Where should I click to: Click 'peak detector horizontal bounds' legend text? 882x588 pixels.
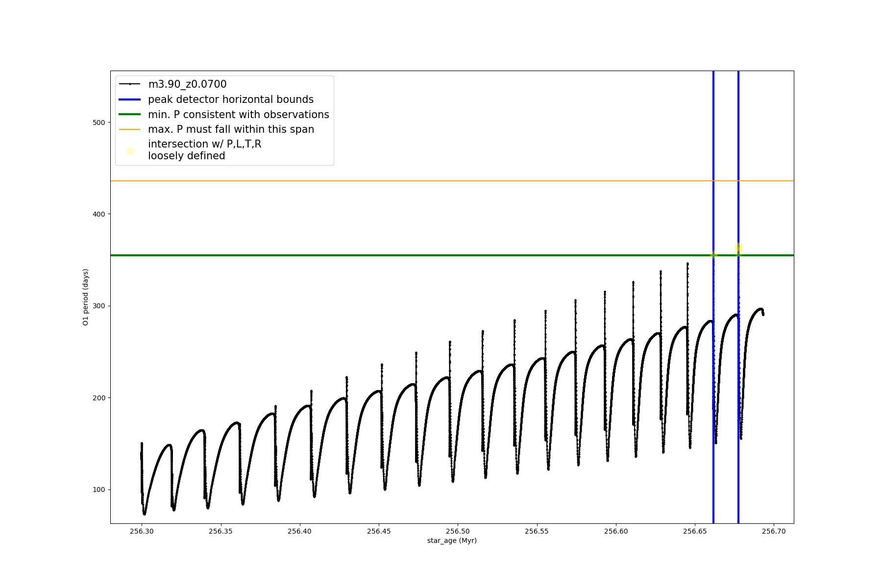(231, 99)
